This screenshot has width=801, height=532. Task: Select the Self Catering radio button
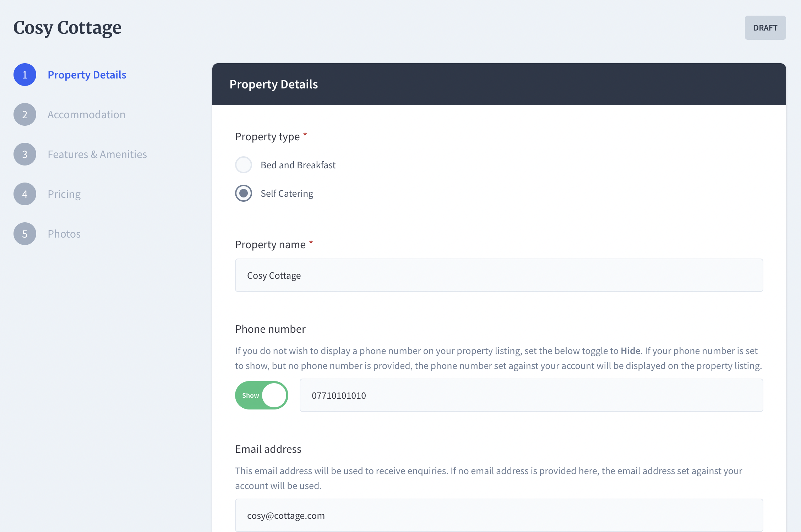tap(244, 193)
